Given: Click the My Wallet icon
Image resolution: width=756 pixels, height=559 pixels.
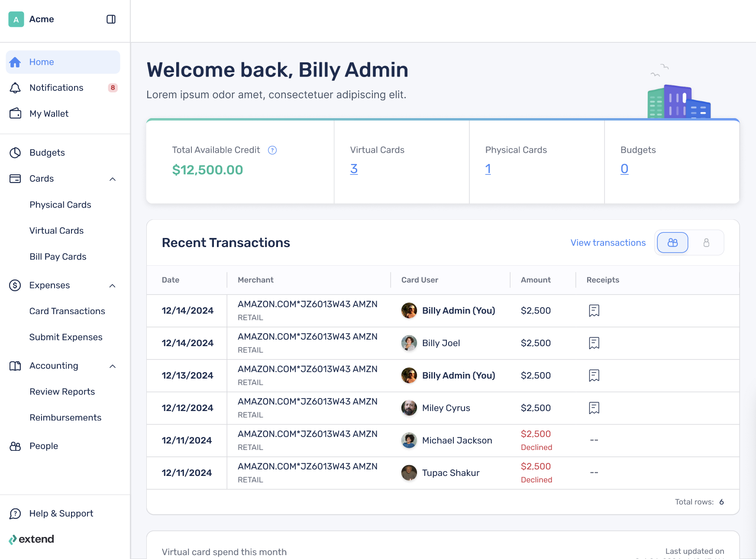Looking at the screenshot, I should click(15, 113).
